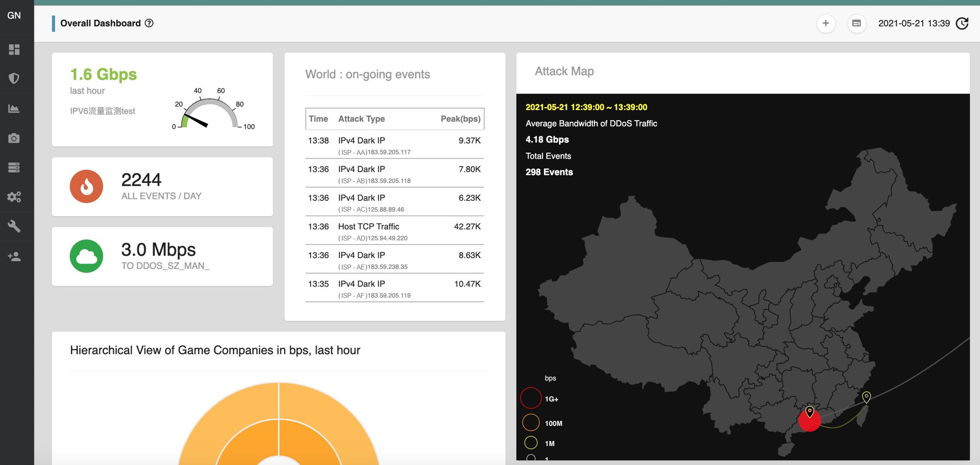Click the World : on-going events heading
Screen dimensions: 980x465
pyautogui.click(x=367, y=74)
